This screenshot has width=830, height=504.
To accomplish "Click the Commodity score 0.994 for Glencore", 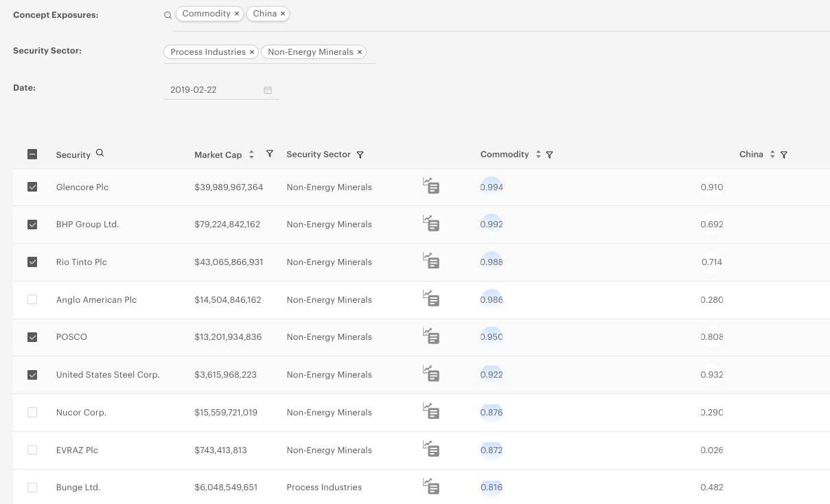I will point(492,187).
